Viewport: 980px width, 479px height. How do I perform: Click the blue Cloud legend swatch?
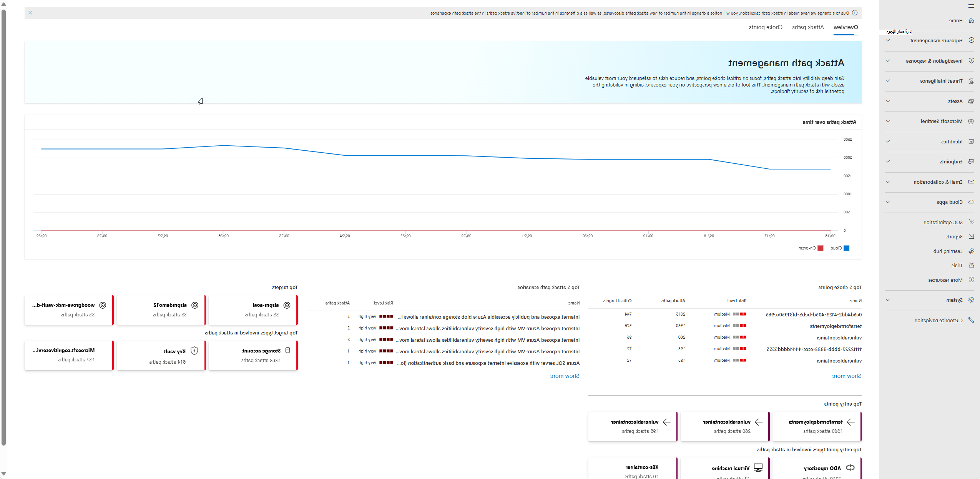(x=847, y=248)
